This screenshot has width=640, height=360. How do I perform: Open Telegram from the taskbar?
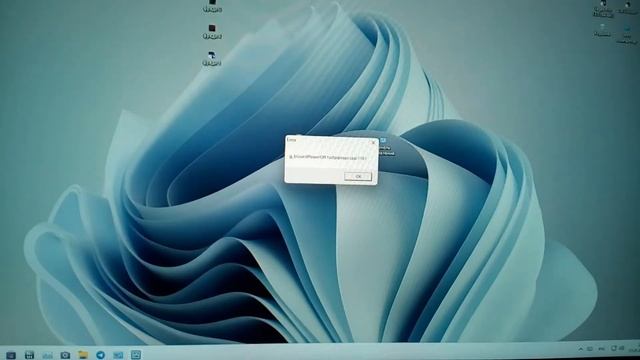click(x=100, y=355)
